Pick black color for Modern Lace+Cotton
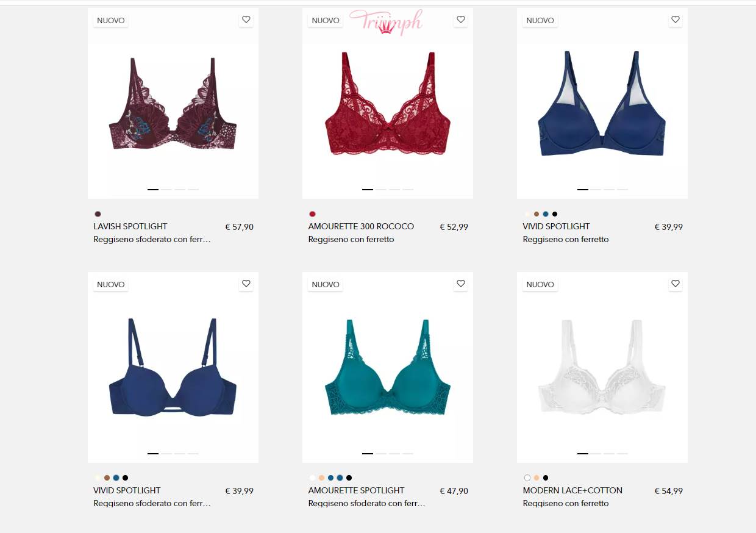This screenshot has height=533, width=756. [x=546, y=478]
